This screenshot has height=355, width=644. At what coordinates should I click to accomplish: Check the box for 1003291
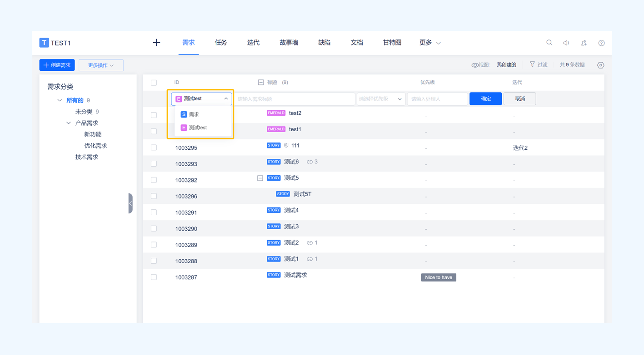pos(154,212)
